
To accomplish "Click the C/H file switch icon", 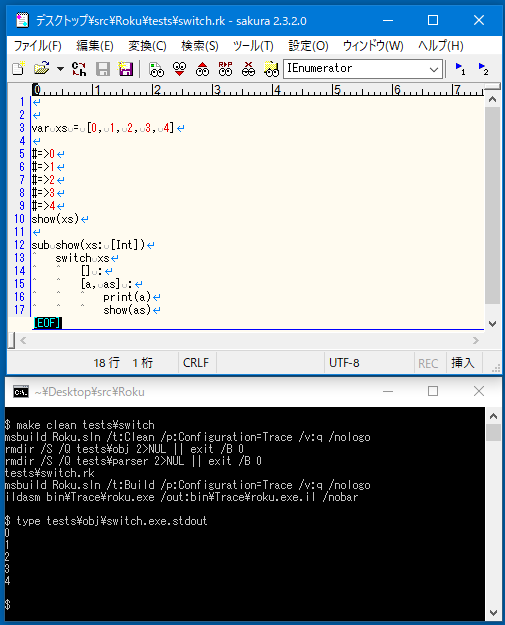I will click(x=79, y=69).
